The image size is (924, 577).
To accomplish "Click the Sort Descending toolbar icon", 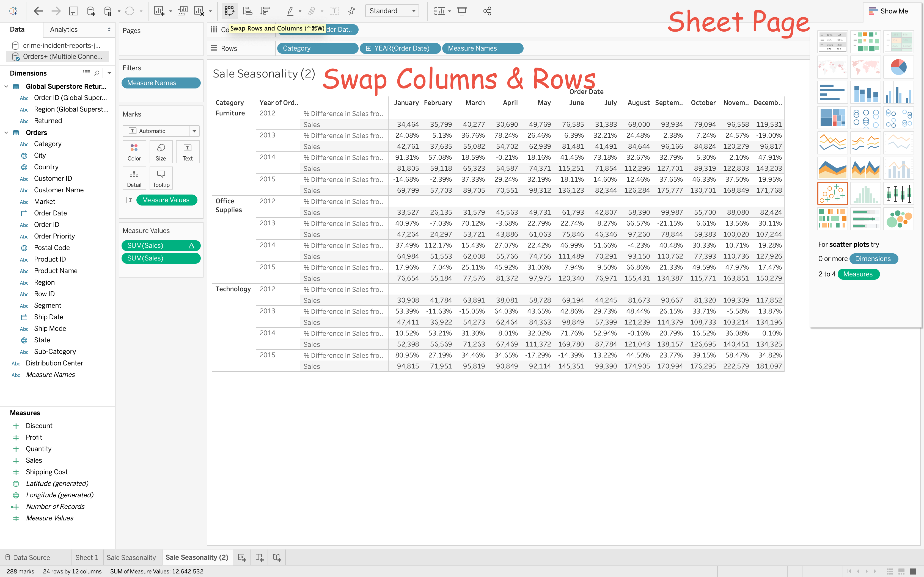I will [265, 11].
